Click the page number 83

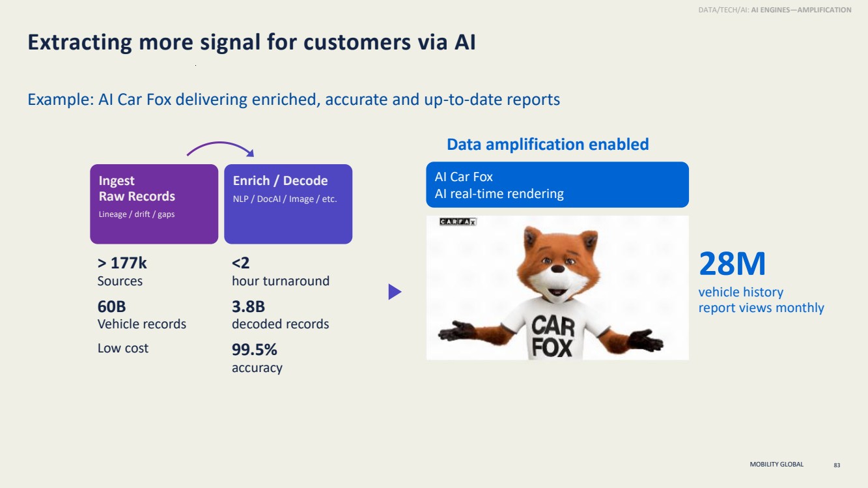[837, 465]
